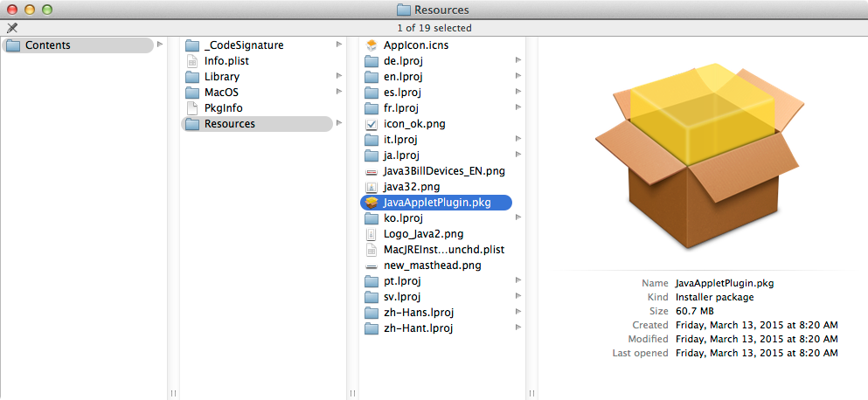Select the Logo_Java2.png file name
The width and height of the screenshot is (868, 400).
click(x=423, y=233)
